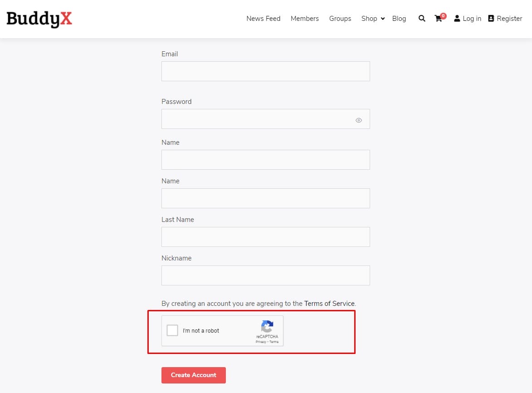Click inside the Password field

256,119
